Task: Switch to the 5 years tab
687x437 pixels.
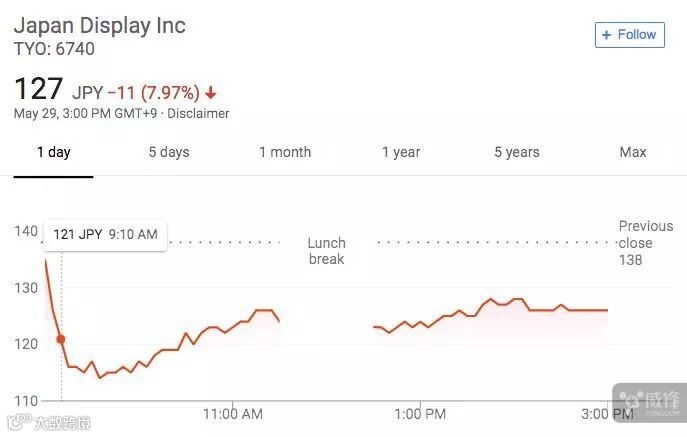Action: pos(517,152)
